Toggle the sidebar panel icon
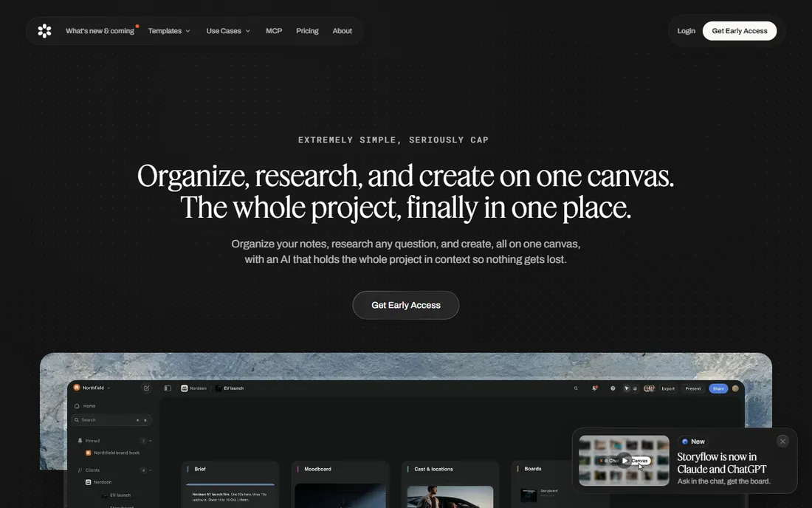Screen dimensions: 812x508 click(x=168, y=388)
